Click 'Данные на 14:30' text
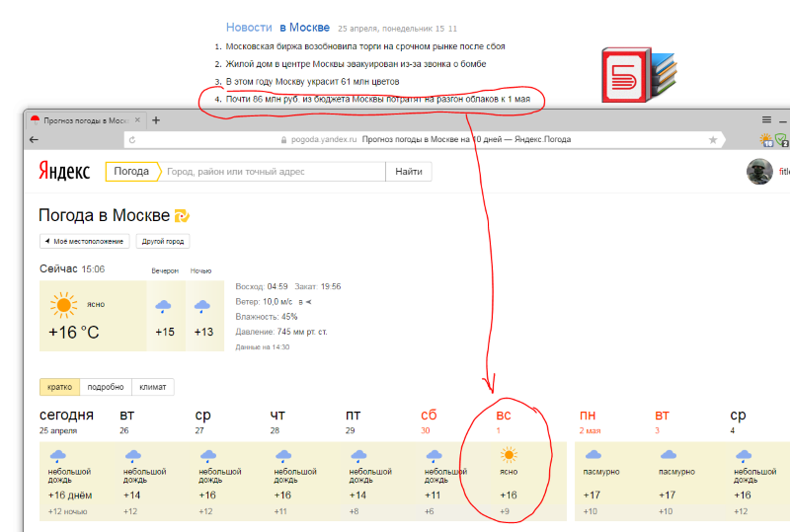The height and width of the screenshot is (532, 790). pyautogui.click(x=263, y=347)
